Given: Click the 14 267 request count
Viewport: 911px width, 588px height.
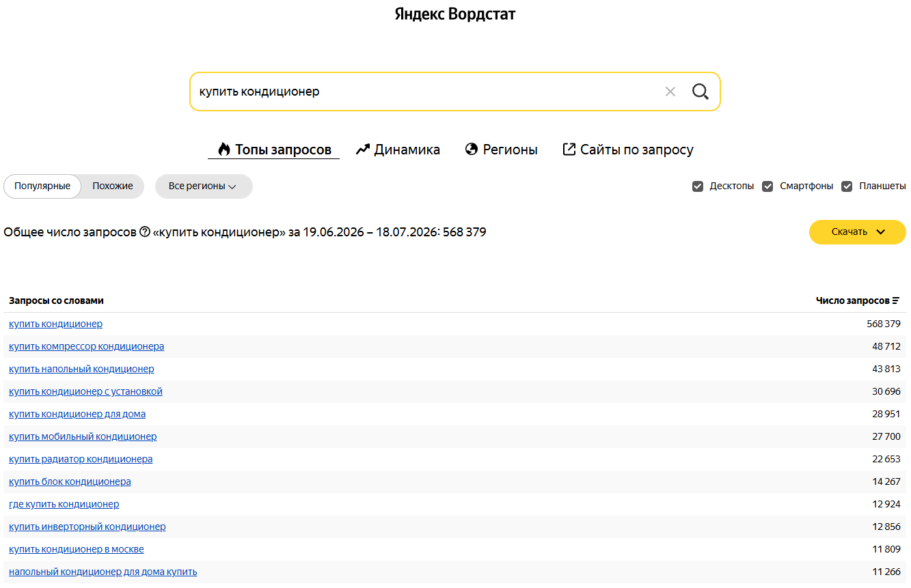Looking at the screenshot, I should click(886, 481).
